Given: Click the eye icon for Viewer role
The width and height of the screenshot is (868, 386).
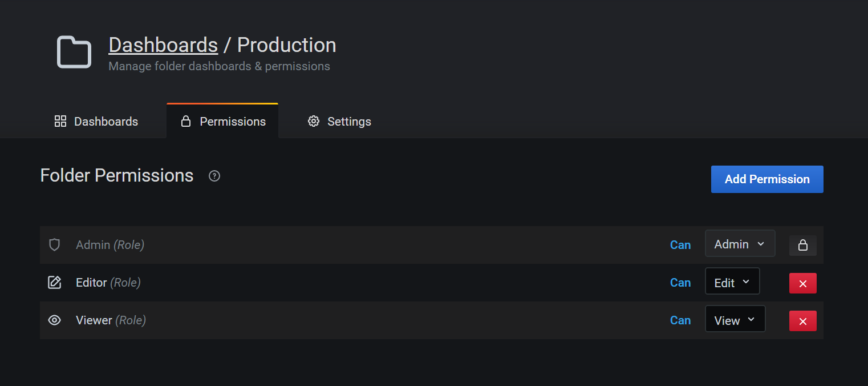Looking at the screenshot, I should tap(54, 320).
